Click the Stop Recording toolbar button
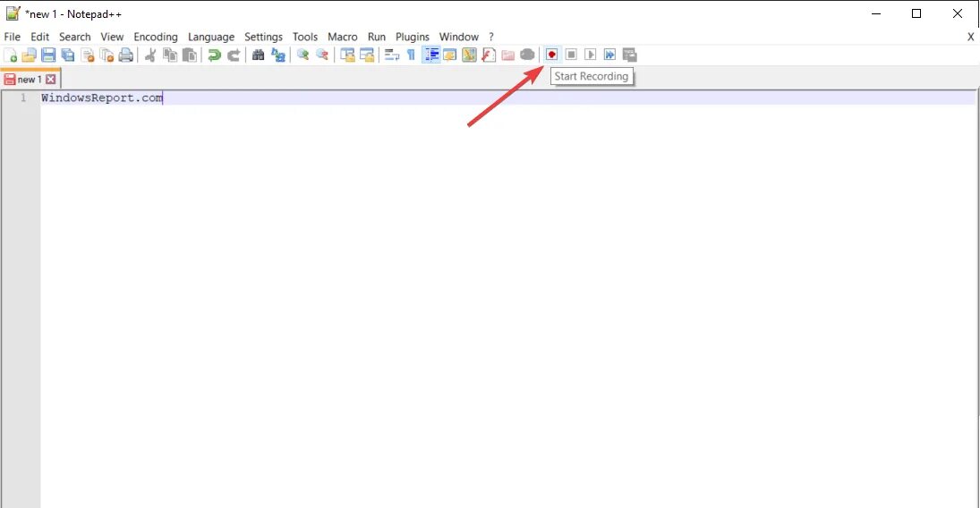This screenshot has width=980, height=508. pos(571,55)
